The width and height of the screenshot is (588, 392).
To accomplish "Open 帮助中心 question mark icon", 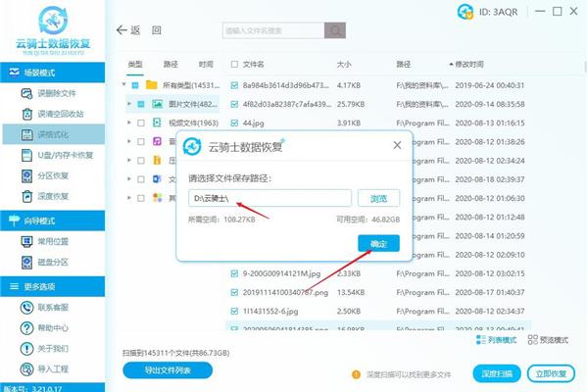I will [26, 328].
